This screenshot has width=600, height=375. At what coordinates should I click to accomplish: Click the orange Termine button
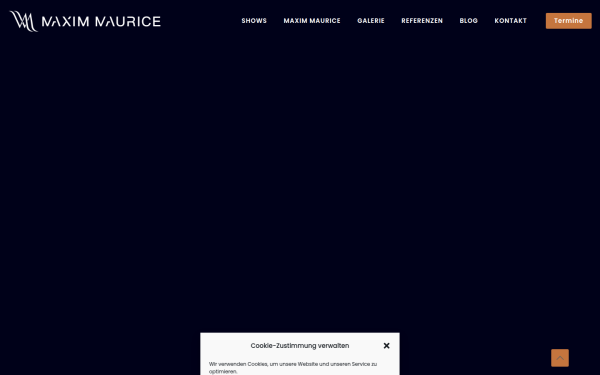569,21
